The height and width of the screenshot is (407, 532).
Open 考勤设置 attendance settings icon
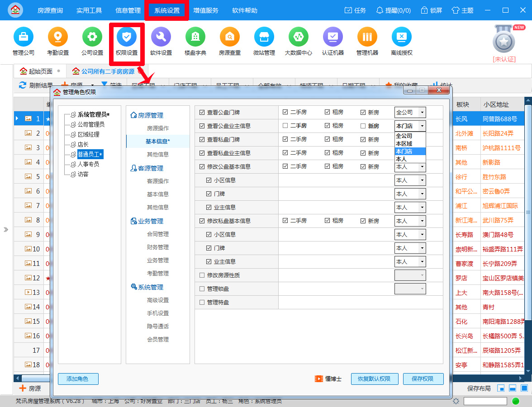click(58, 37)
